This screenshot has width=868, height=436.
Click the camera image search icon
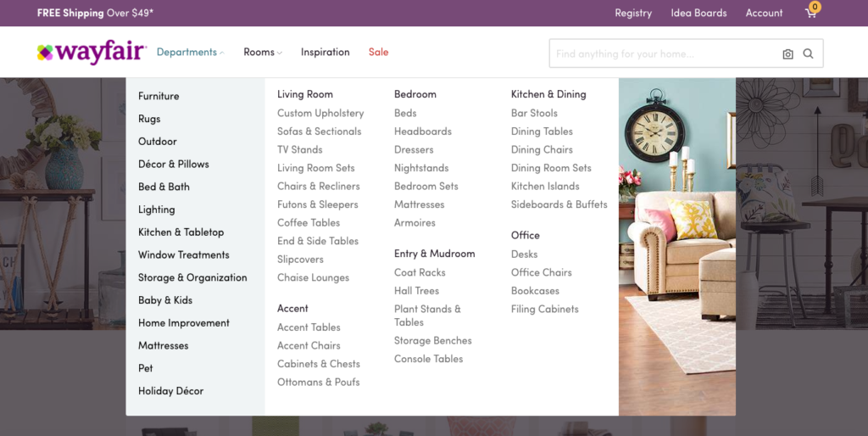point(787,53)
